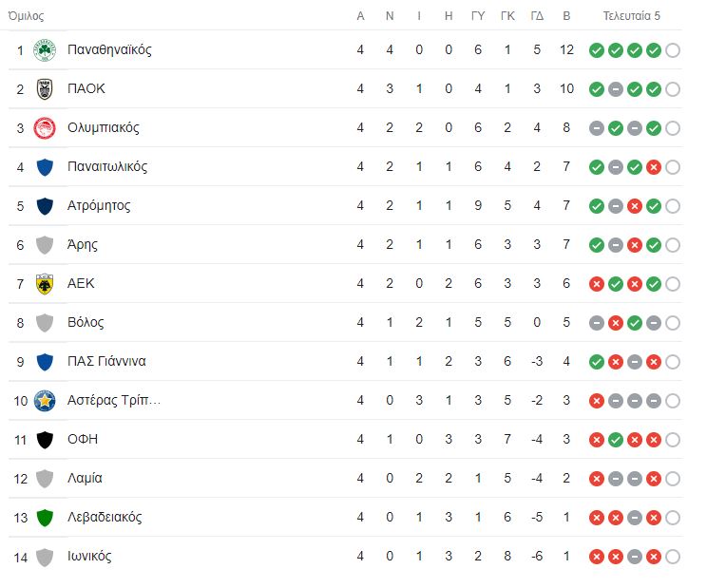Open the Λαμία team name link
This screenshot has height=588, width=707.
pos(85,478)
